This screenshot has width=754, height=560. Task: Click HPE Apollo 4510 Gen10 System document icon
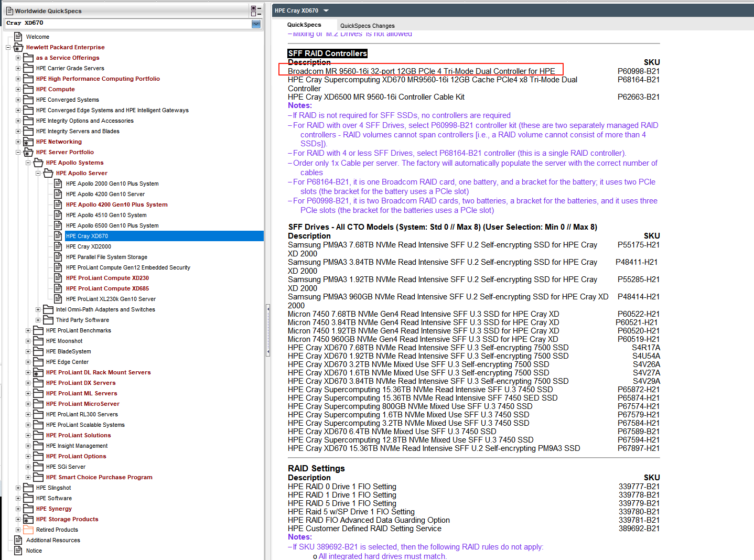click(58, 215)
